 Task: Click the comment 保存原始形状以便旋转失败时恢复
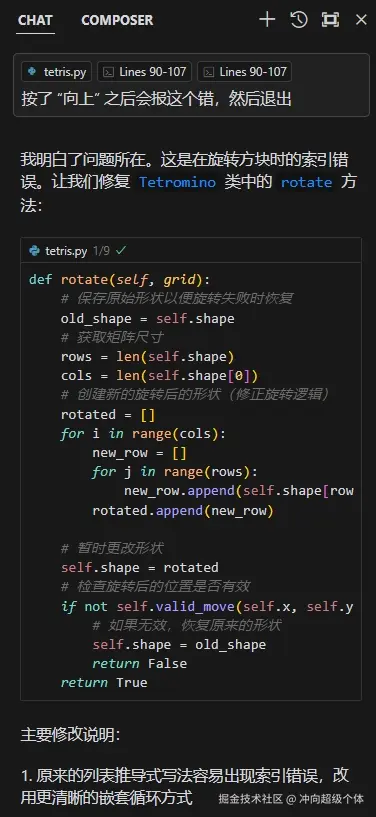point(177,299)
